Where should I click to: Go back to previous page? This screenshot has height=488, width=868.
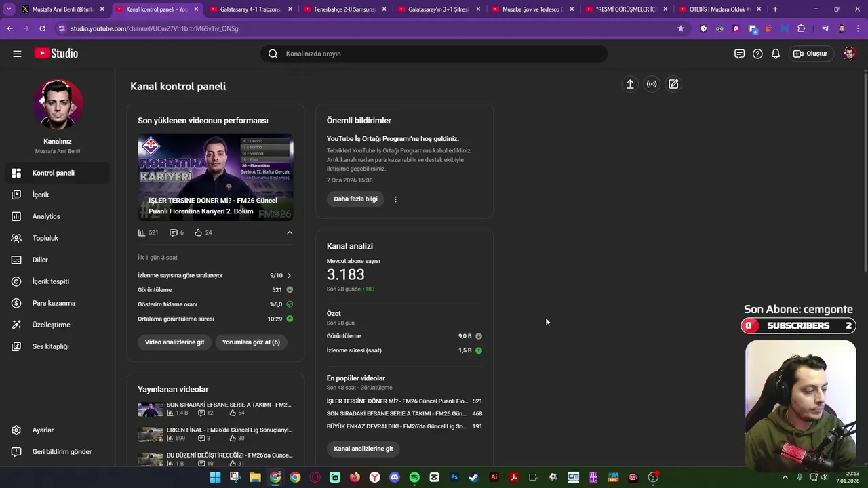9,28
